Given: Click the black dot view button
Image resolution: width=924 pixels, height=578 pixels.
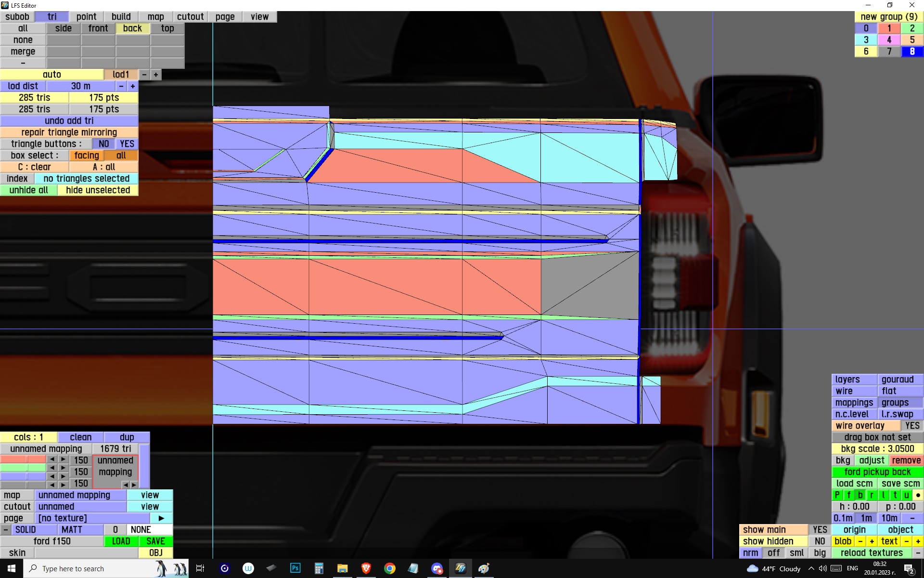Looking at the screenshot, I should click(918, 495).
